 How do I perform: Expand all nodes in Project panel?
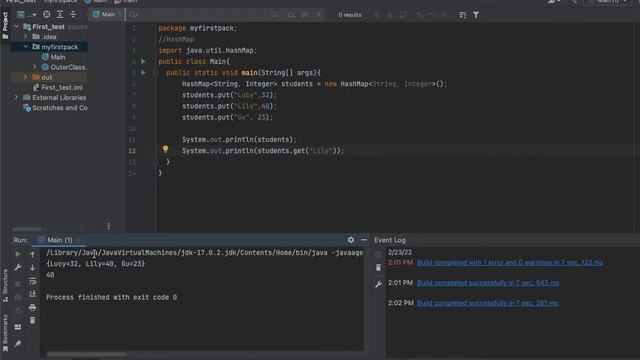coord(60,14)
